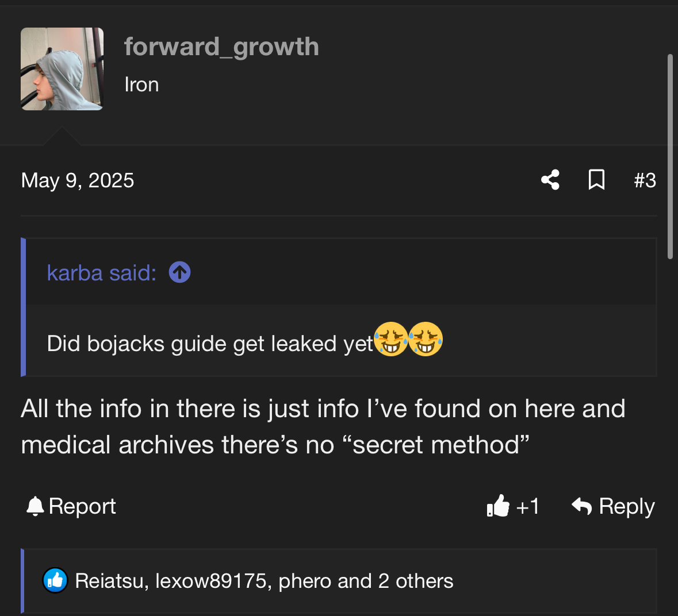Click the second laughing emoji in quote

point(426,339)
